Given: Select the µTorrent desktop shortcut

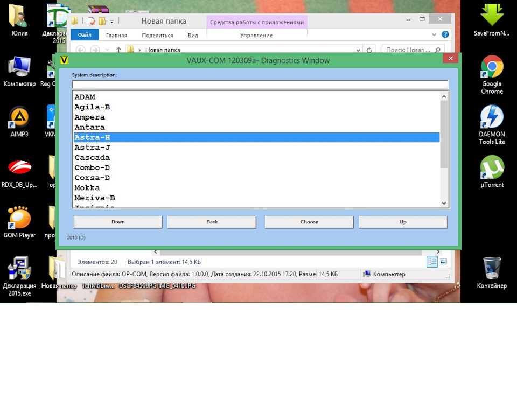Looking at the screenshot, I should click(492, 171).
